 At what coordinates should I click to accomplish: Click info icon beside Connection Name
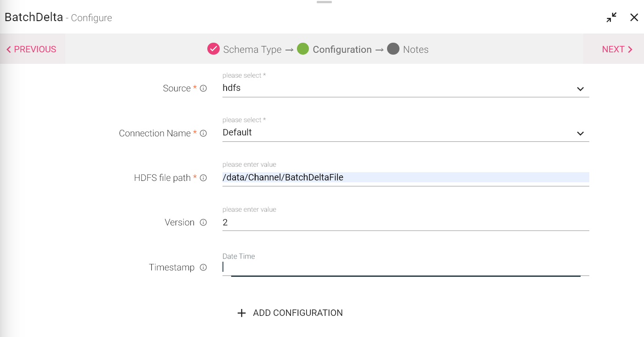tap(203, 134)
